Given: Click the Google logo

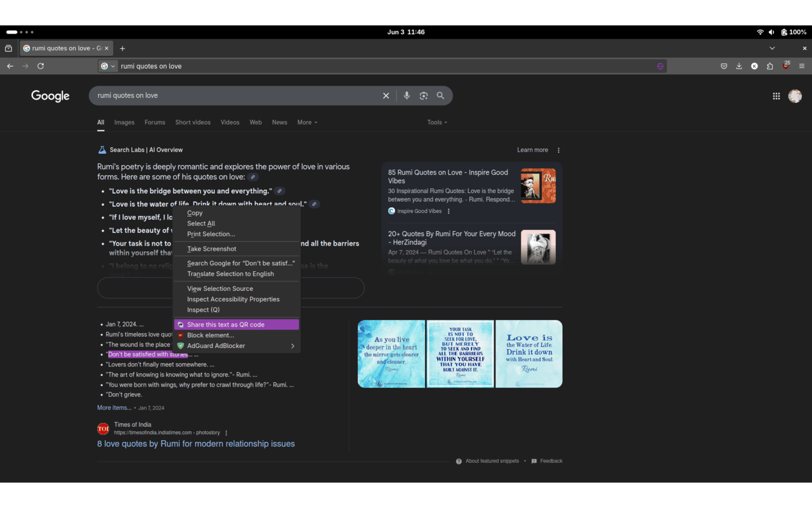Looking at the screenshot, I should (50, 96).
